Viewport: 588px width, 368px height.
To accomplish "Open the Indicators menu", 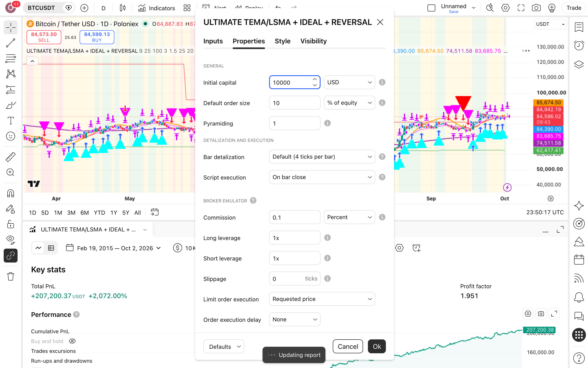I will click(156, 8).
